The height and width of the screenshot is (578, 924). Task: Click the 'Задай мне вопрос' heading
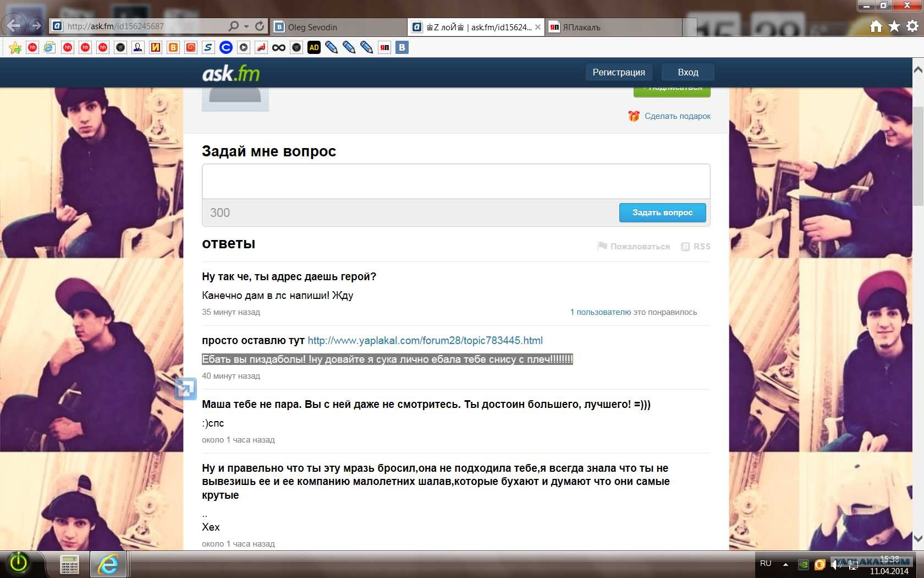coord(269,151)
